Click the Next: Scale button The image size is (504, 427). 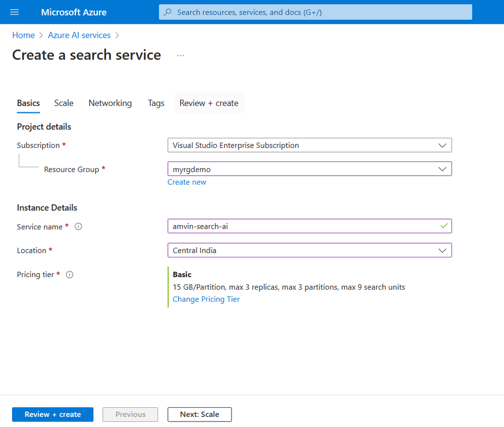coord(199,414)
